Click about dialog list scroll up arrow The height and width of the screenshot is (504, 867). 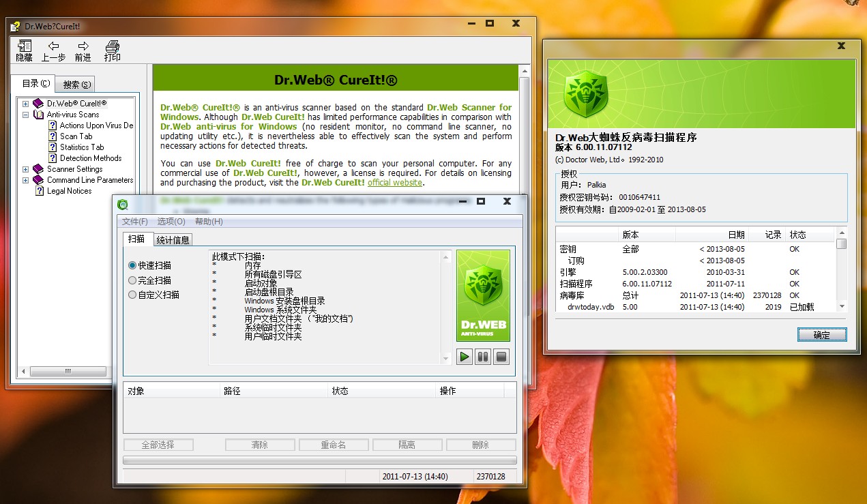point(842,233)
